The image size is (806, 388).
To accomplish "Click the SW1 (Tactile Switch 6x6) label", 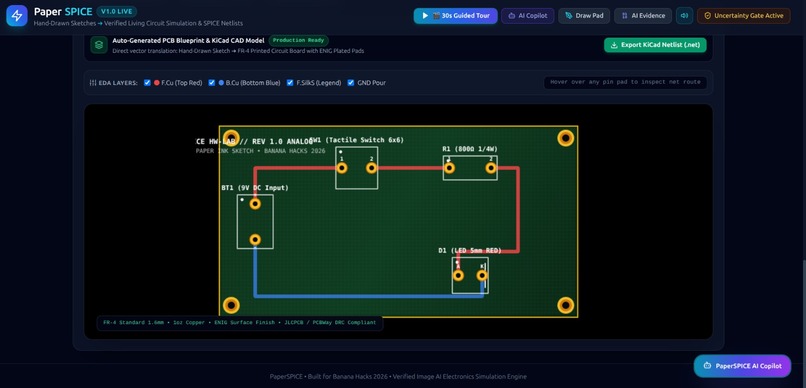I will pos(357,140).
